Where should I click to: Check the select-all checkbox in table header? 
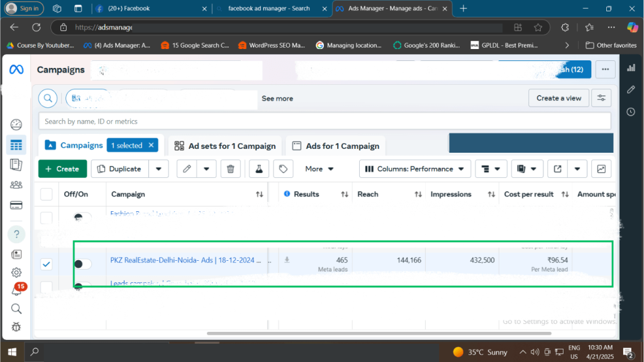coord(47,194)
